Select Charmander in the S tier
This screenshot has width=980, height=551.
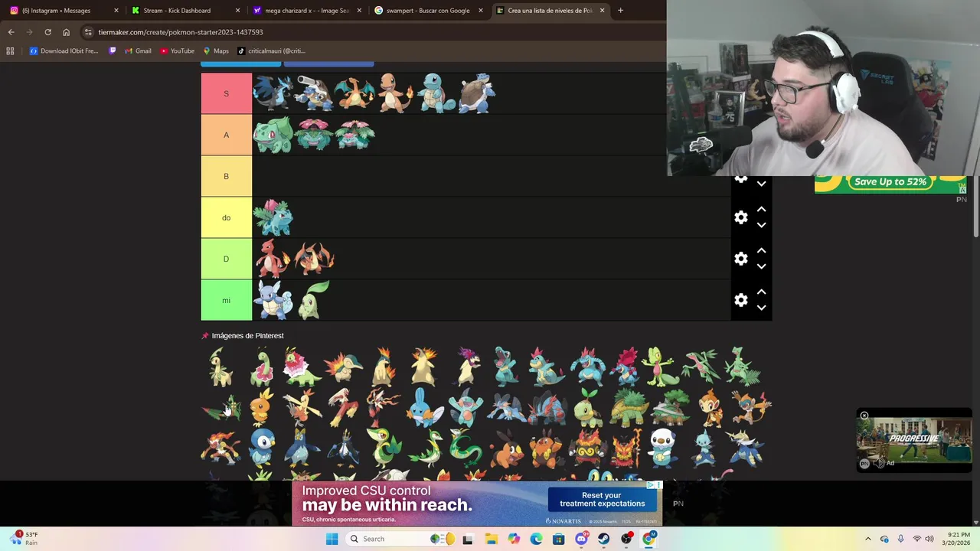(x=396, y=93)
